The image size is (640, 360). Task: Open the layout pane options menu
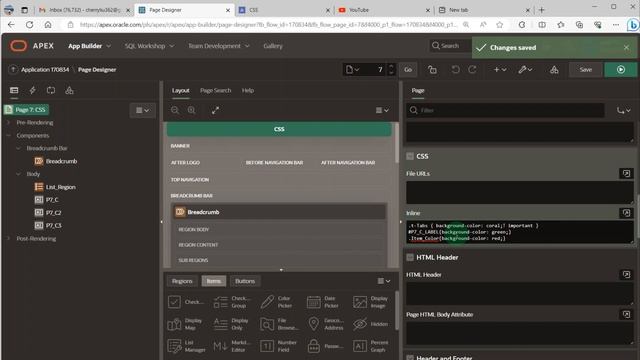(382, 110)
